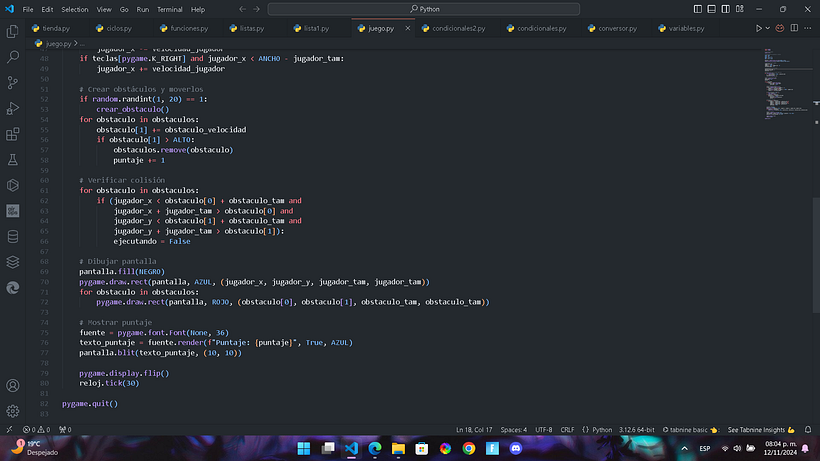
Task: Open the Search view in activity bar
Action: tap(13, 57)
